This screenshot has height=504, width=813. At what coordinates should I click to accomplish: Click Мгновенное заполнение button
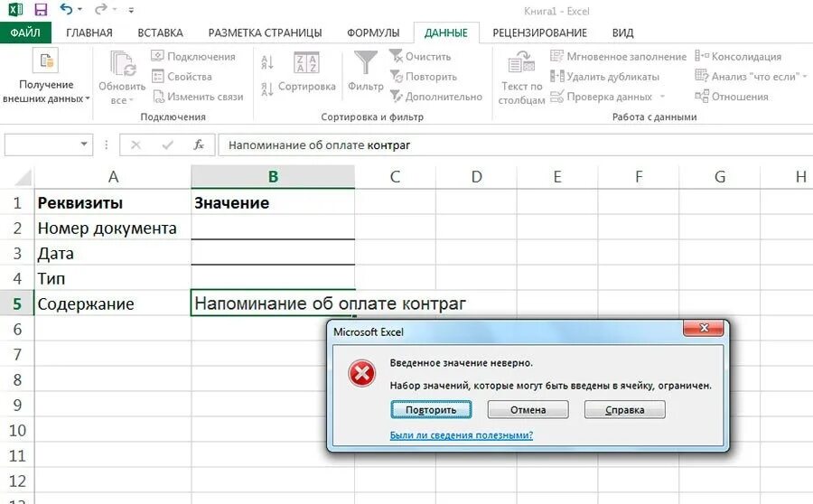click(x=618, y=57)
